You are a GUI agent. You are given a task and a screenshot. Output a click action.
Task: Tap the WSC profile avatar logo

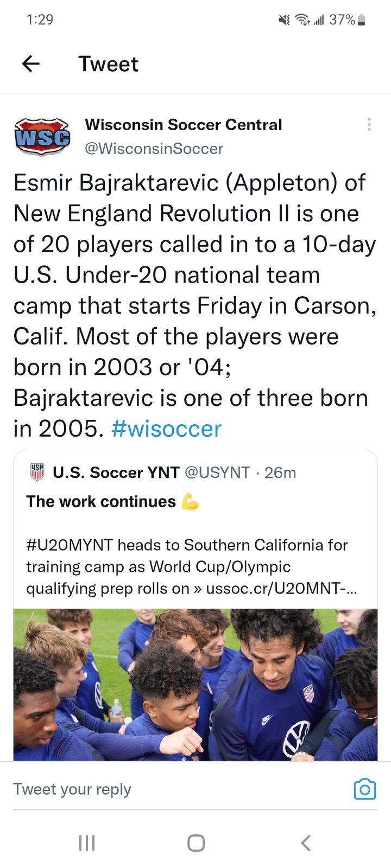pyautogui.click(x=42, y=137)
